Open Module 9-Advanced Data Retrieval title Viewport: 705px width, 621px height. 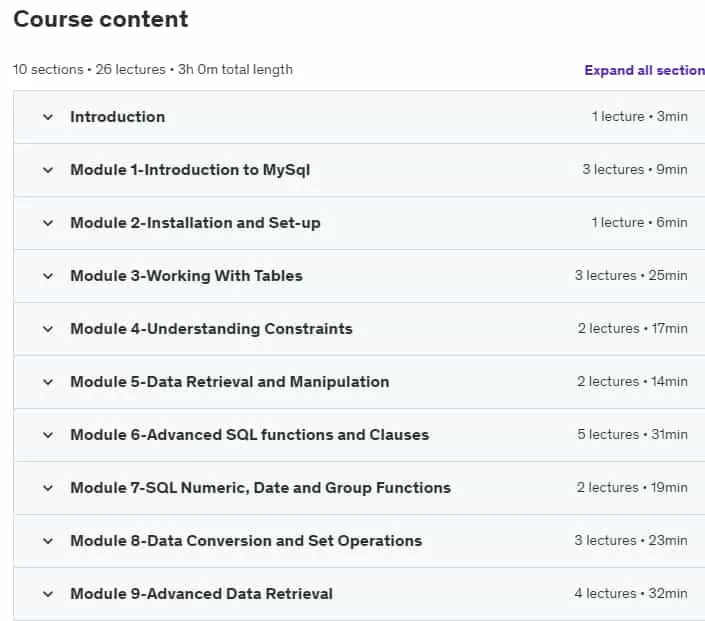tap(201, 594)
